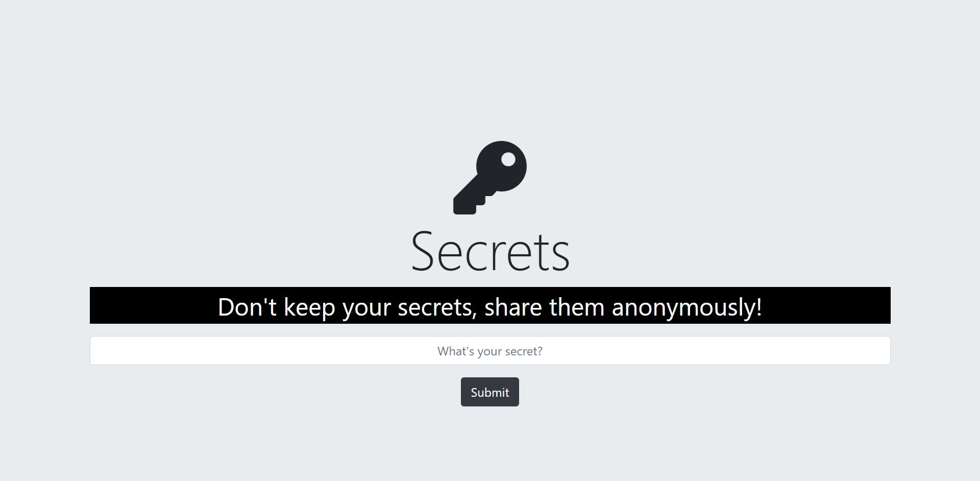Image resolution: width=980 pixels, height=481 pixels.
Task: Click the left end of the secret input box
Action: 102,350
